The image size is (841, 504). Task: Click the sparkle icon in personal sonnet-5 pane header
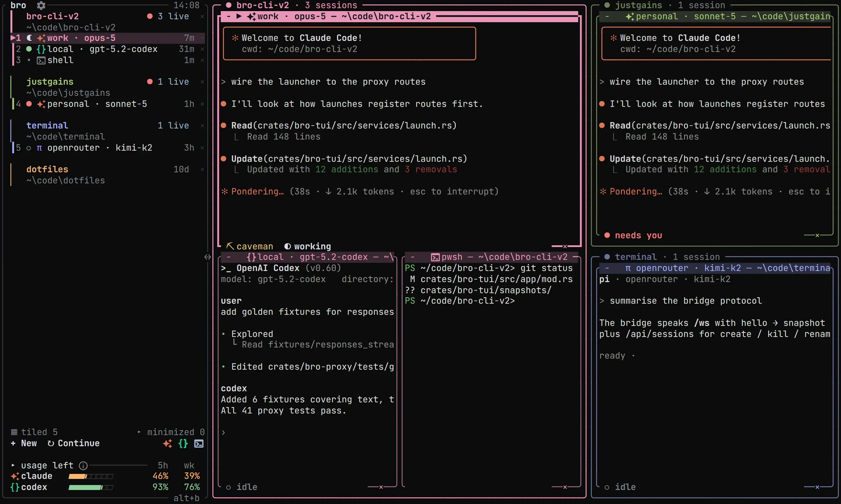pos(630,16)
